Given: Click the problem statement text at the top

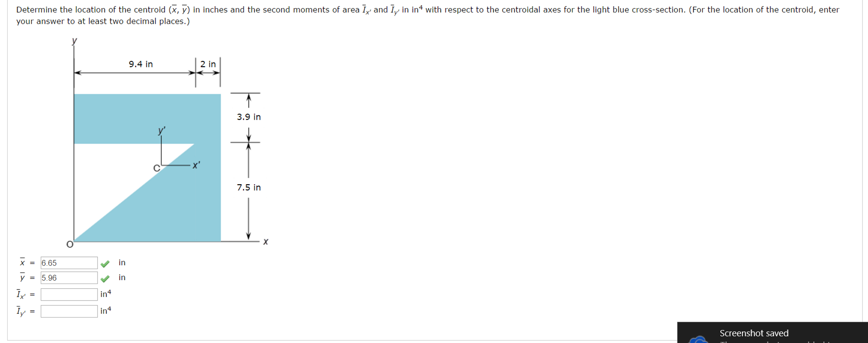Looking at the screenshot, I should 297,9.
